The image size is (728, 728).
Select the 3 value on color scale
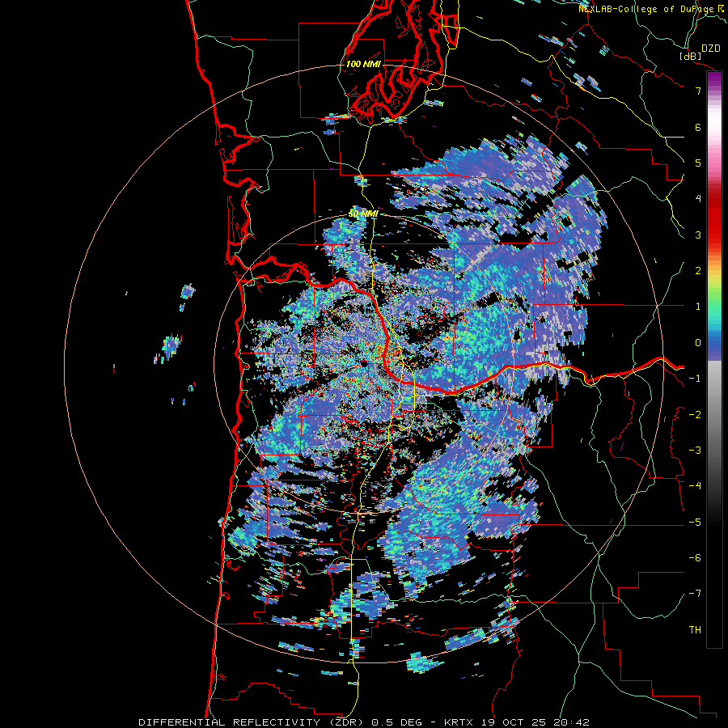[x=698, y=235]
